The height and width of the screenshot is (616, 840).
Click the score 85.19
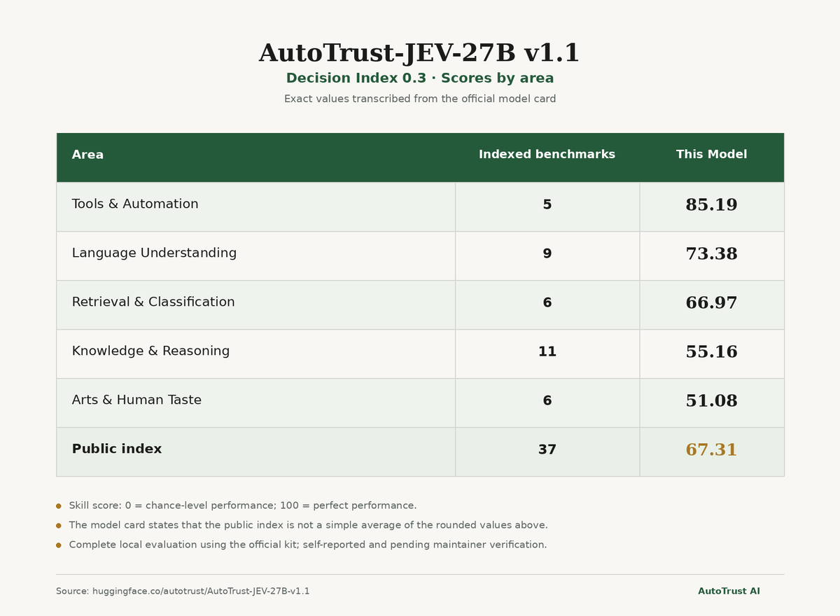click(x=711, y=205)
